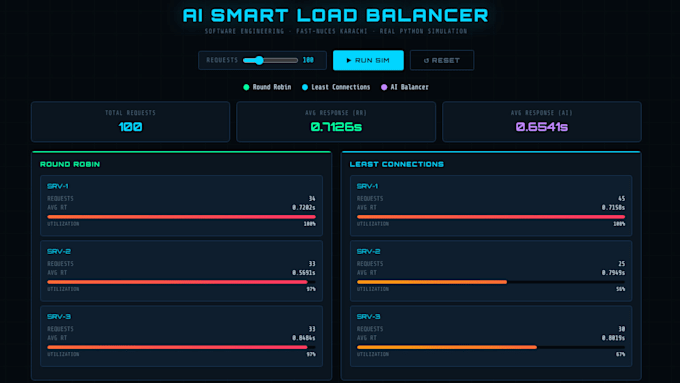Screen dimensions: 680x383
Task: Click the Avg Response (AI) value 0.6541s
Action: pos(542,127)
